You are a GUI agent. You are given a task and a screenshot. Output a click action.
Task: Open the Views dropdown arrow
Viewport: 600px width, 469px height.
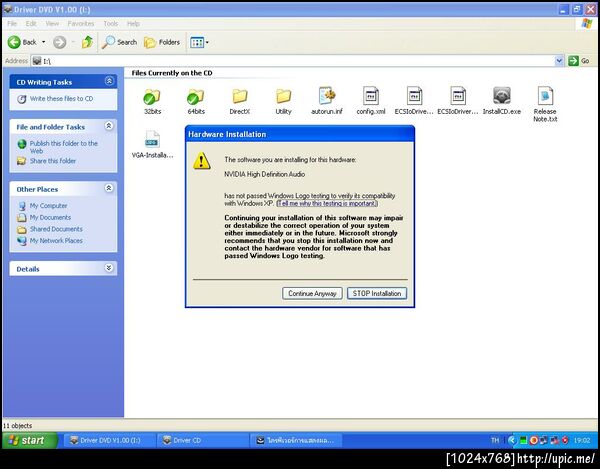click(207, 42)
